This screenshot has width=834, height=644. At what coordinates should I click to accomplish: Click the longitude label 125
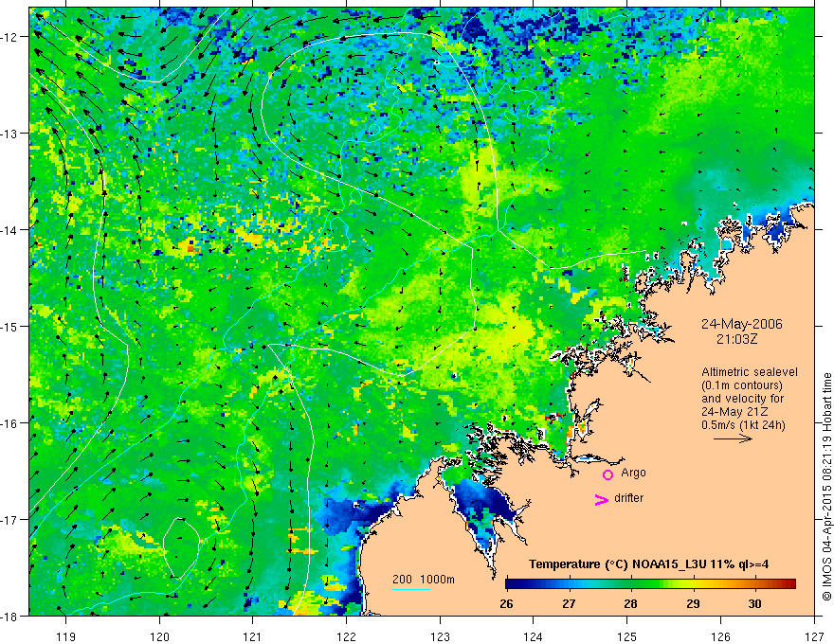click(627, 636)
